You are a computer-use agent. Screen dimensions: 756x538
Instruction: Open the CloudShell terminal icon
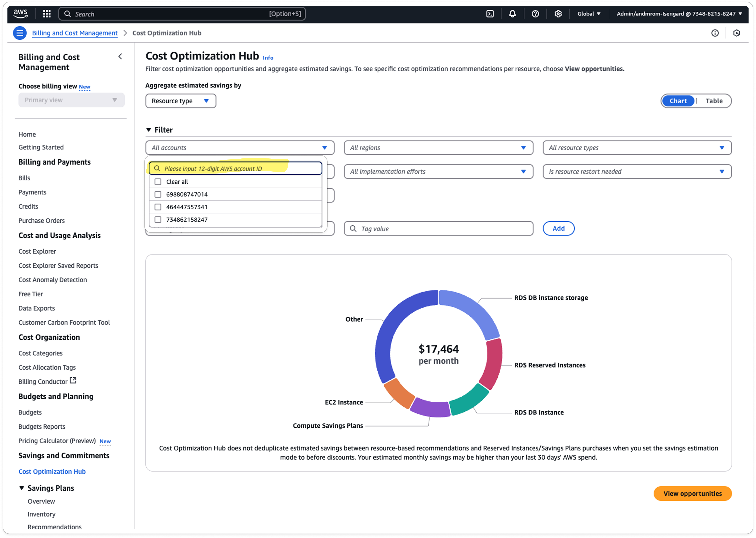(x=490, y=13)
